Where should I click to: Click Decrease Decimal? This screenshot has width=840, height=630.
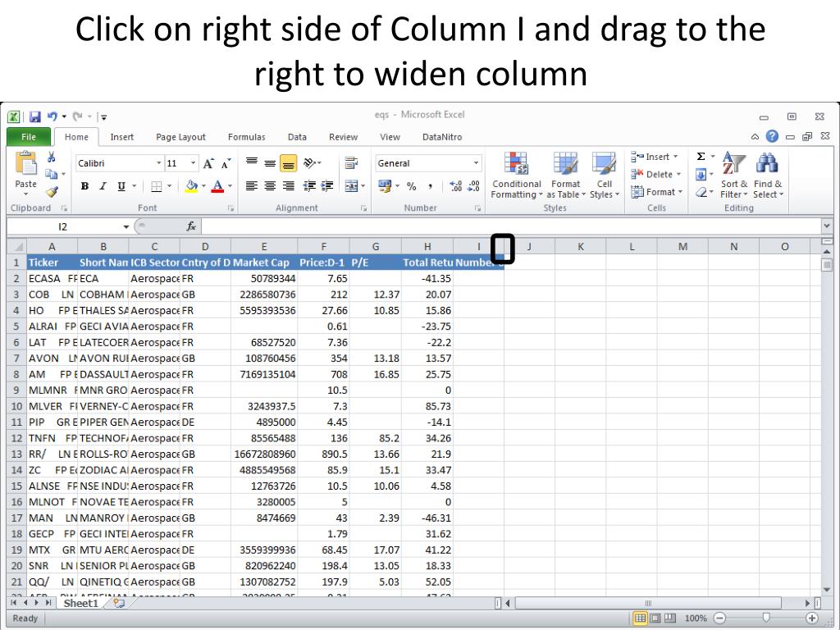pos(473,186)
